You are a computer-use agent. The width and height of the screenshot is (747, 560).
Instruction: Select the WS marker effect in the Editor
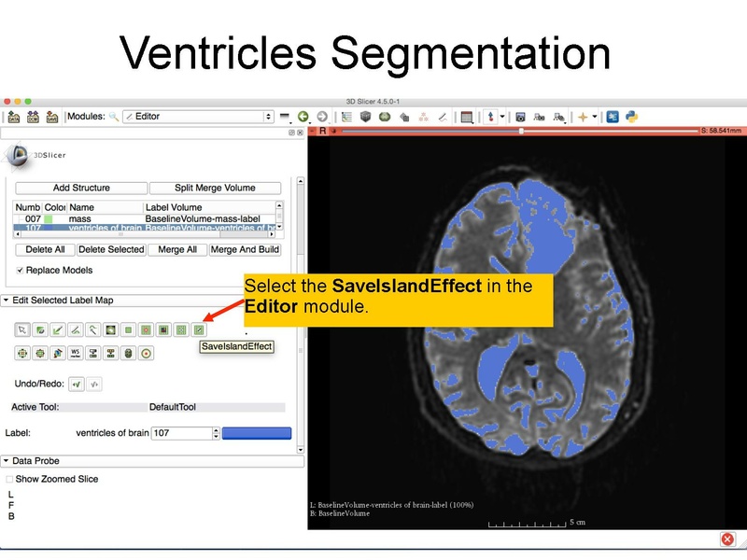(x=75, y=352)
